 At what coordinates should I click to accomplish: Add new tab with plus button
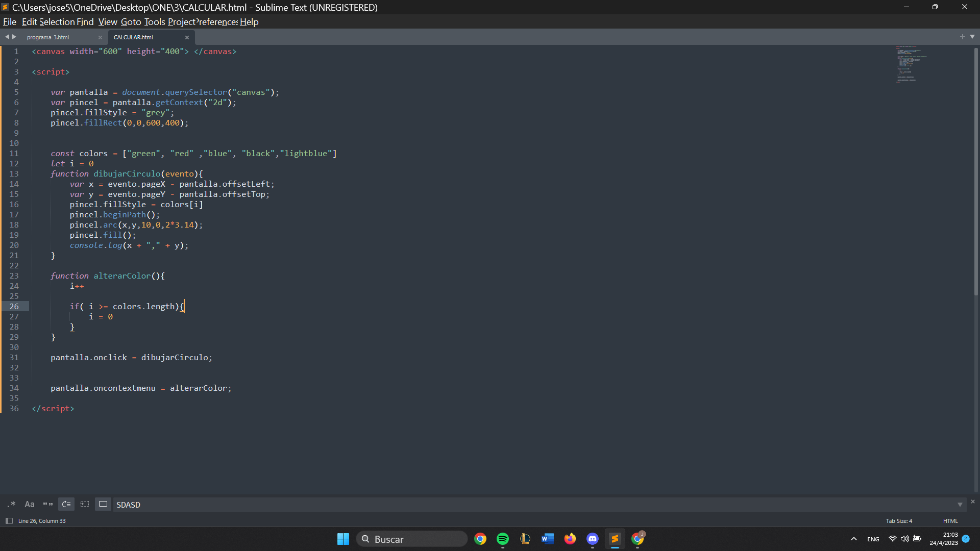(x=963, y=37)
